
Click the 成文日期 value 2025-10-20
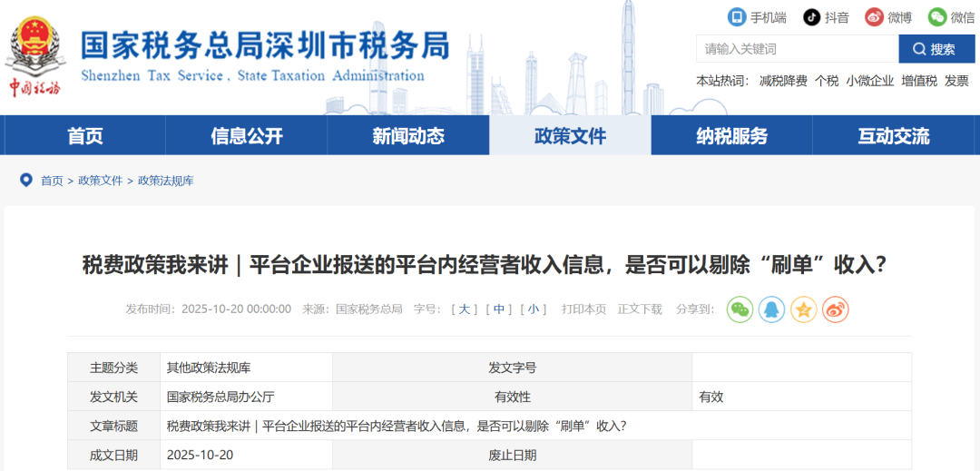pos(200,455)
